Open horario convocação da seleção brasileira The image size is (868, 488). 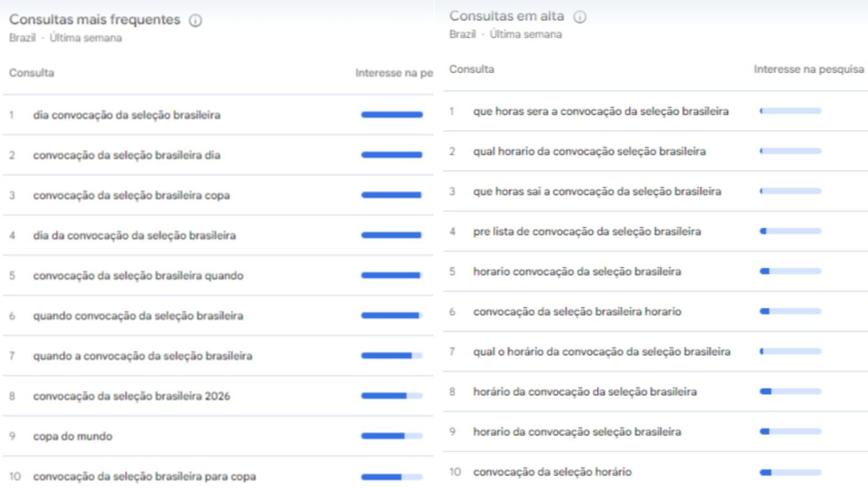pyautogui.click(x=577, y=271)
